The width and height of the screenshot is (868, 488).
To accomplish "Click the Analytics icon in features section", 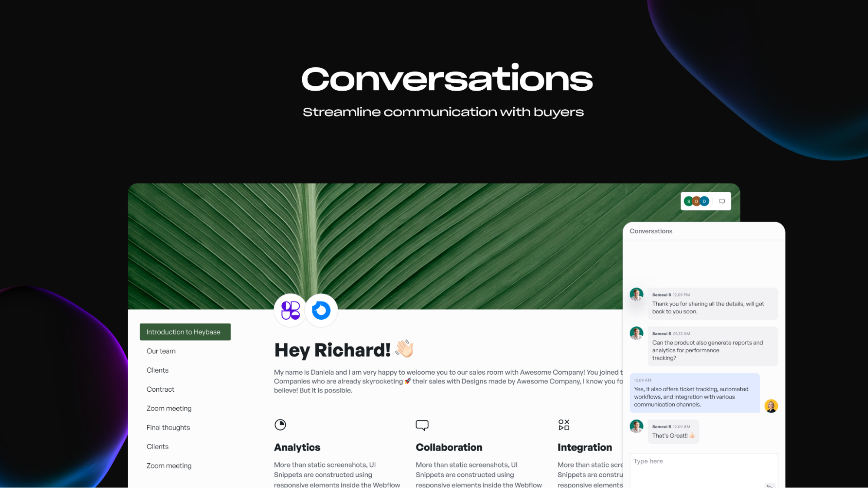I will coord(280,424).
